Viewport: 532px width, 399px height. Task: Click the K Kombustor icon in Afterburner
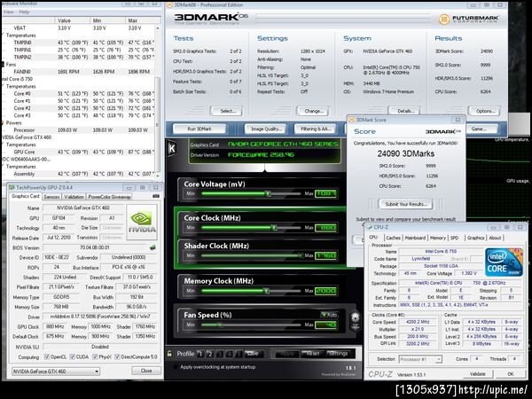coord(172,148)
